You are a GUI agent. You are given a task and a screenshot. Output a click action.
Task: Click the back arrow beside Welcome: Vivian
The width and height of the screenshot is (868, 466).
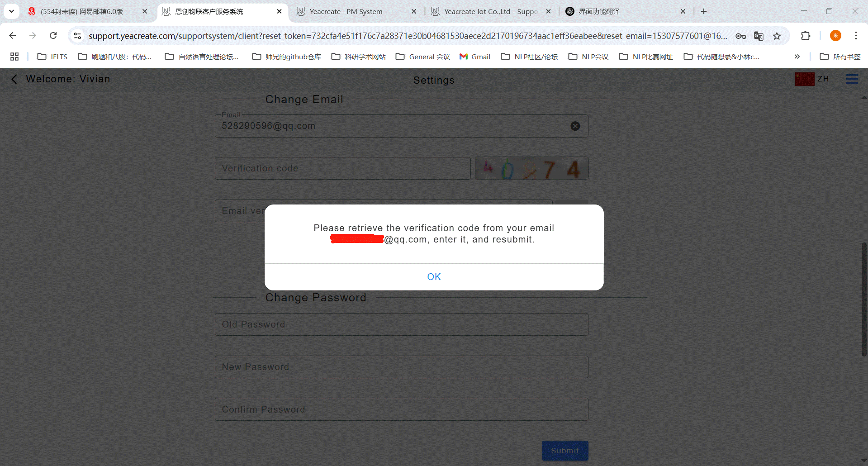(x=14, y=79)
